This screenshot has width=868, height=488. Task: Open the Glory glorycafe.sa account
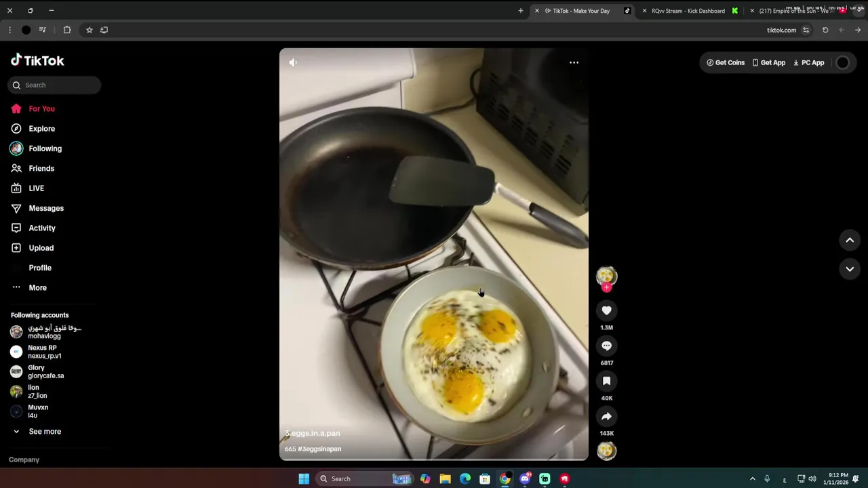point(37,371)
